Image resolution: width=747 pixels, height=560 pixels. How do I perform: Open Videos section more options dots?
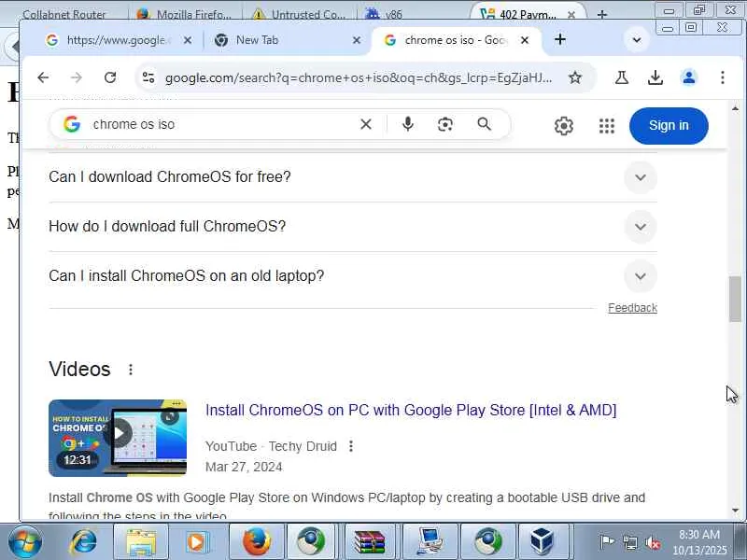[x=131, y=370]
